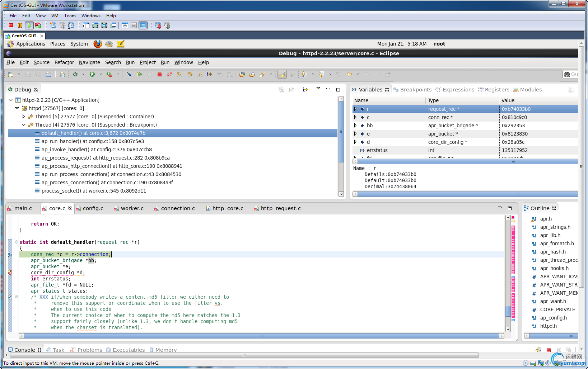Viewport: 588px width, 369px height.
Task: Click the Step Return icon
Action: tap(200, 74)
